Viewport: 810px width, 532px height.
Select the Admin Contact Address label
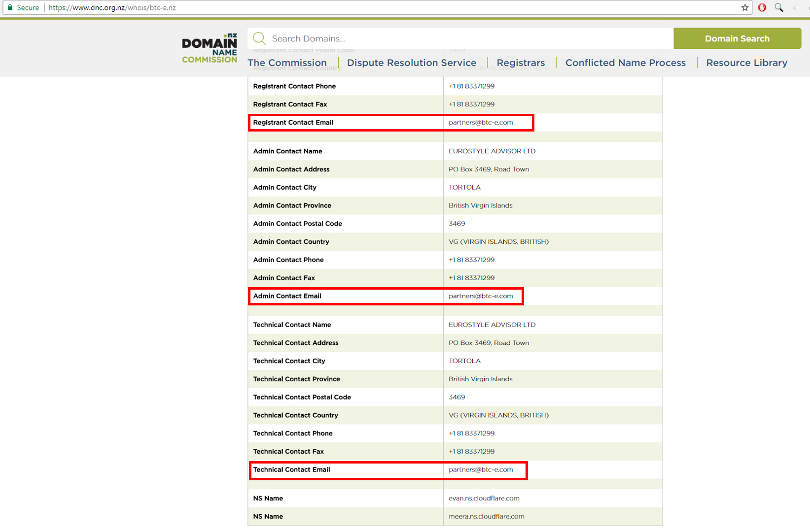pos(291,169)
